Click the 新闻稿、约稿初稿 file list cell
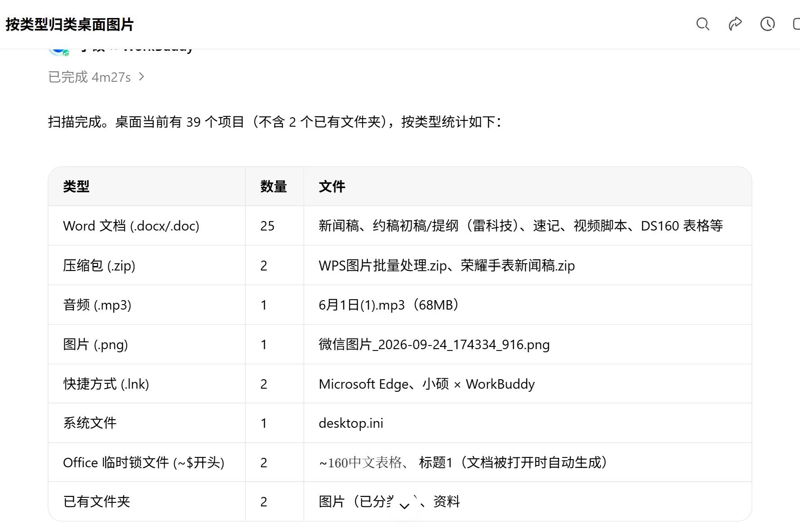Viewport: 800px width, 532px height. (x=528, y=226)
